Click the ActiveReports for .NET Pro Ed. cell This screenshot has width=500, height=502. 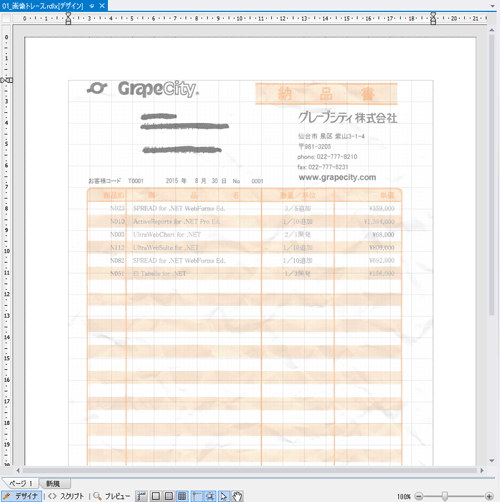pyautogui.click(x=177, y=221)
